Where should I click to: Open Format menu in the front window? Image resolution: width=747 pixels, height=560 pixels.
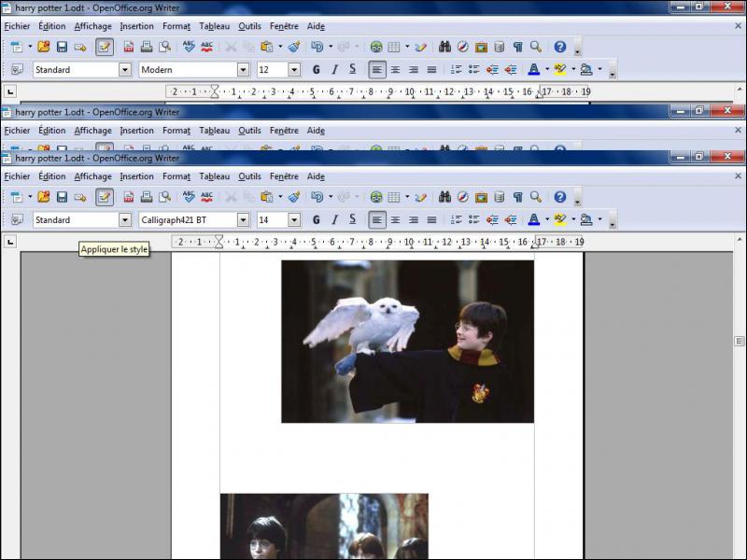pyautogui.click(x=176, y=176)
